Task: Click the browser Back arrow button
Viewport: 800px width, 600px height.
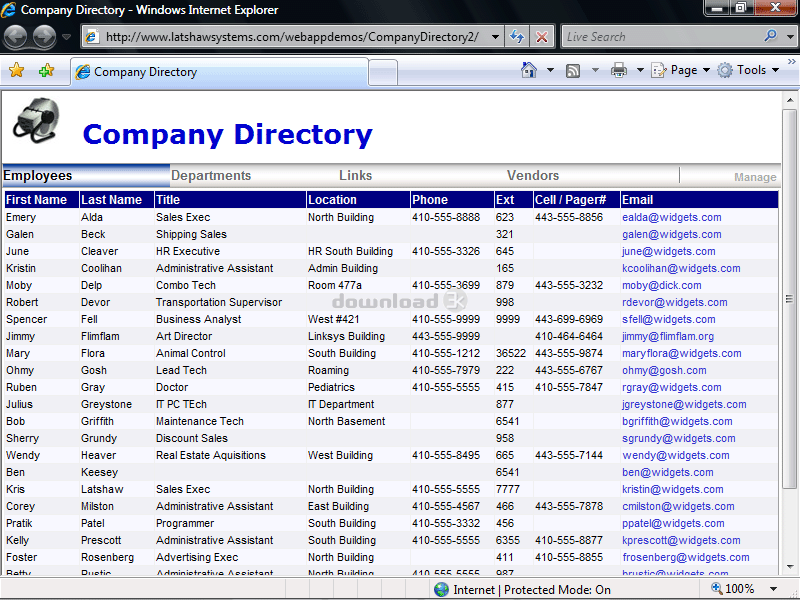Action: [15, 37]
